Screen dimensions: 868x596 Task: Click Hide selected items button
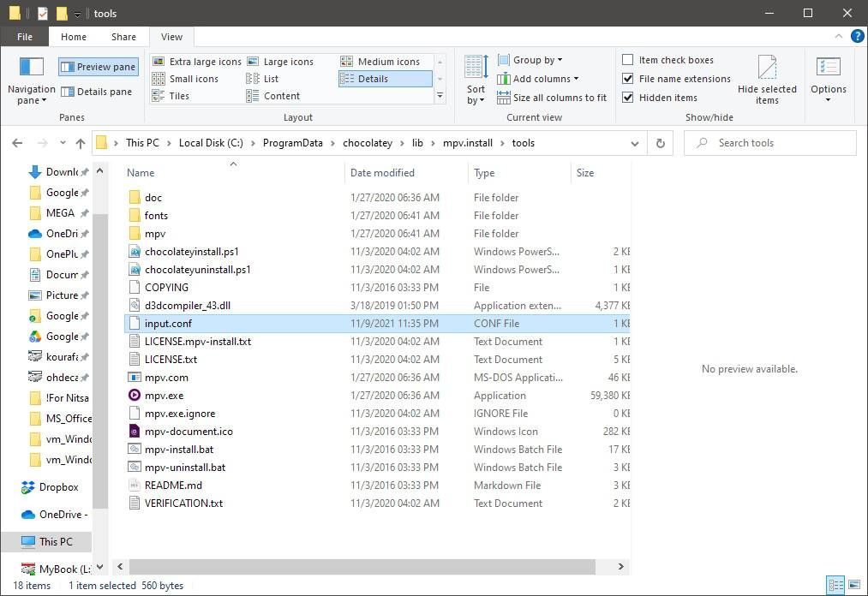click(x=767, y=80)
